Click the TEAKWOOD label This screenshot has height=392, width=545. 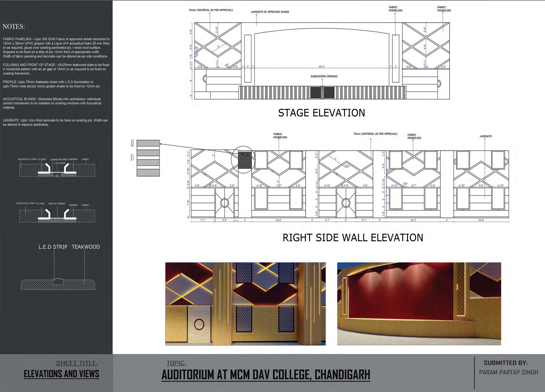(86, 247)
